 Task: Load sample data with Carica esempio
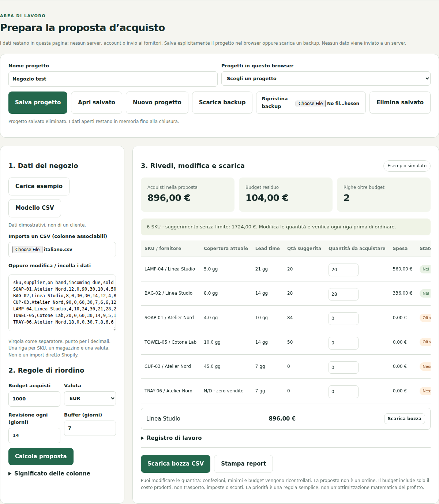(39, 186)
